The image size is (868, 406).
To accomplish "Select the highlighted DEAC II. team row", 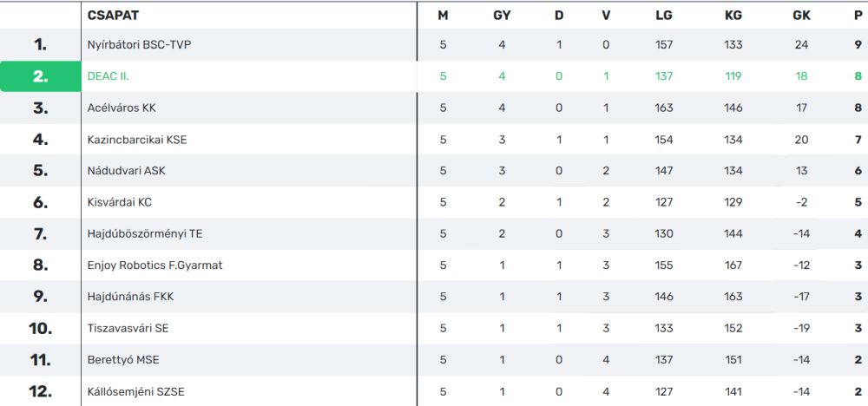I will [x=434, y=76].
